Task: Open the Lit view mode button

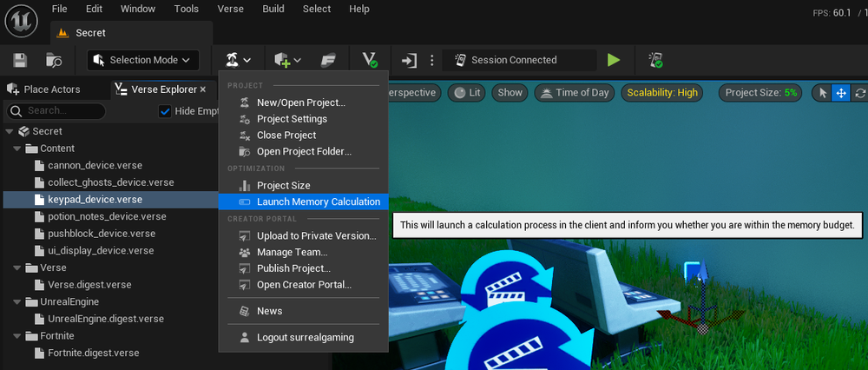Action: [467, 92]
